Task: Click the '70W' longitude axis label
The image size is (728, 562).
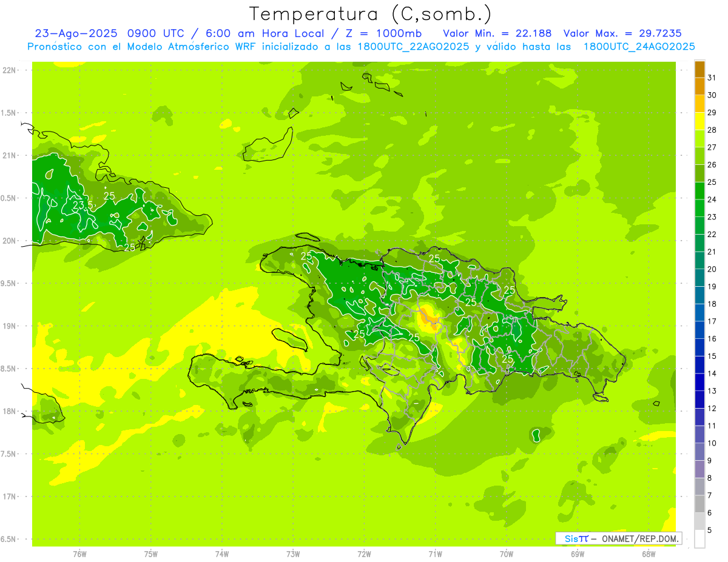Action: (507, 554)
